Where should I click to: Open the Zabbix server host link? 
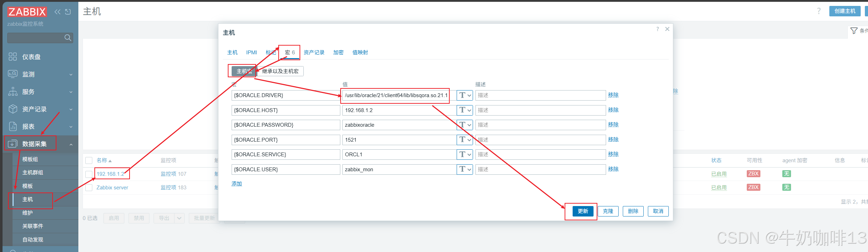click(112, 188)
